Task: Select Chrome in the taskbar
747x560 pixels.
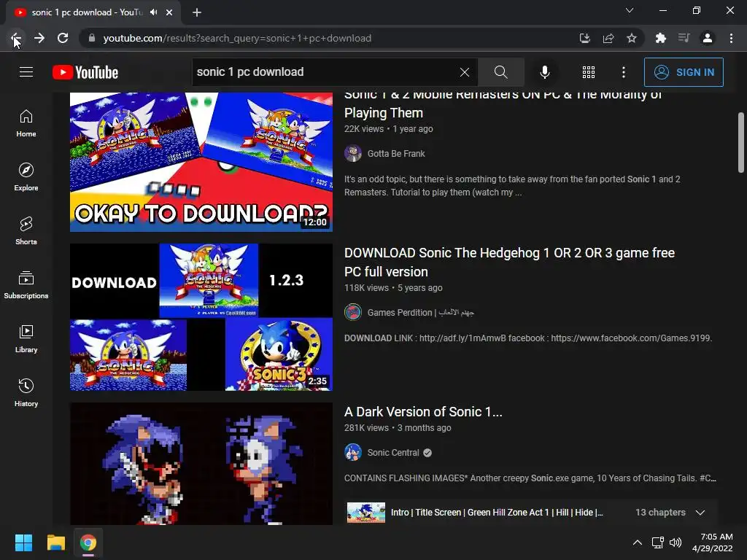Action: pyautogui.click(x=88, y=542)
